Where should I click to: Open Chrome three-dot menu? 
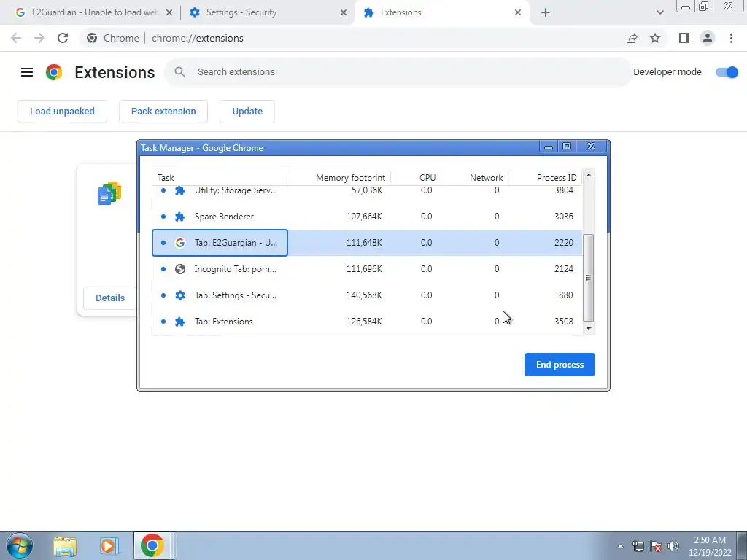pos(731,38)
